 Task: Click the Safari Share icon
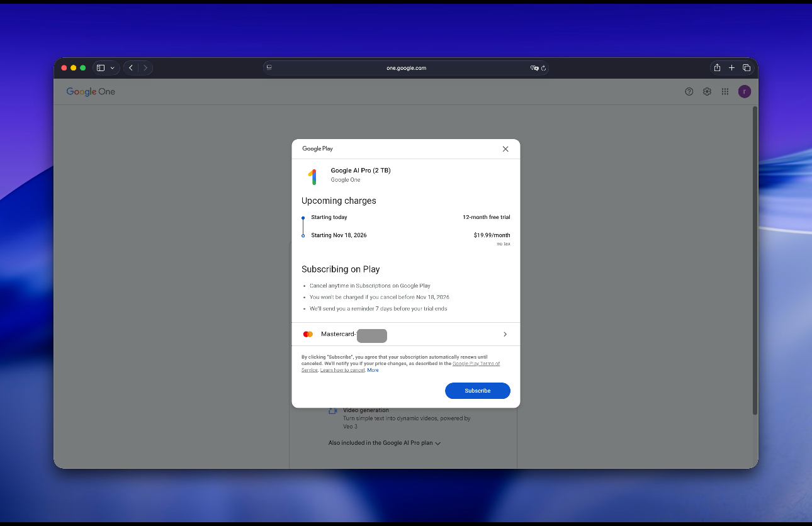(717, 68)
